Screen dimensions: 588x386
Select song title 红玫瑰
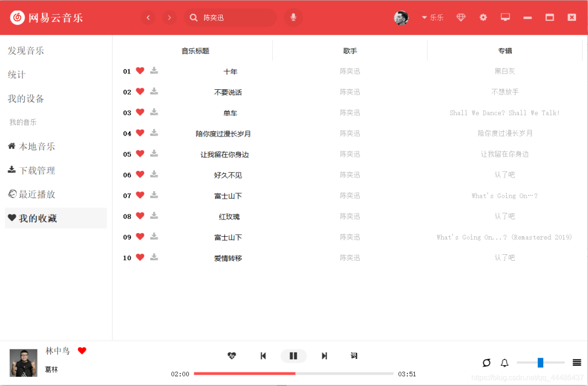(229, 217)
